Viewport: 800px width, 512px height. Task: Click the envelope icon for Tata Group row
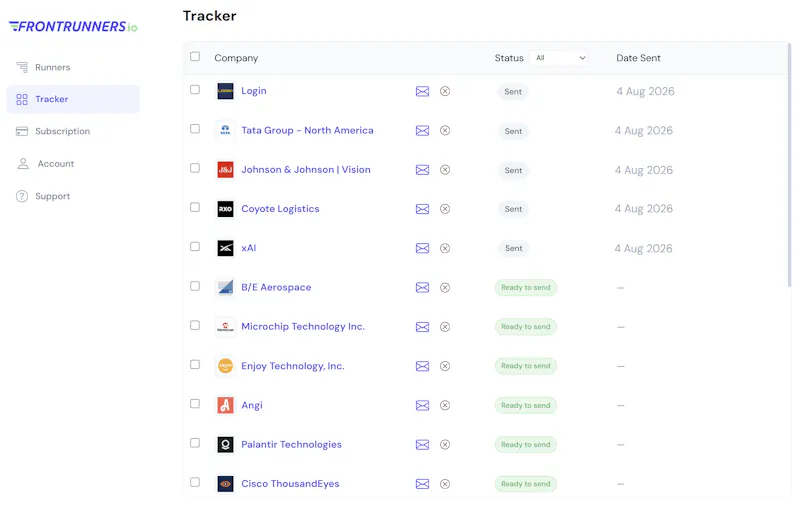pos(422,131)
